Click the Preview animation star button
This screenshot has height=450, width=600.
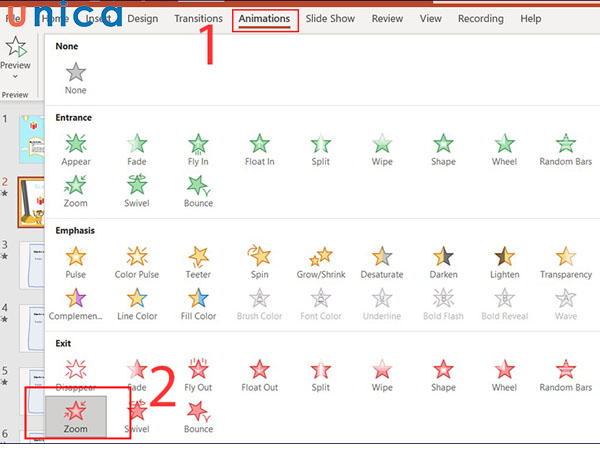pos(15,53)
